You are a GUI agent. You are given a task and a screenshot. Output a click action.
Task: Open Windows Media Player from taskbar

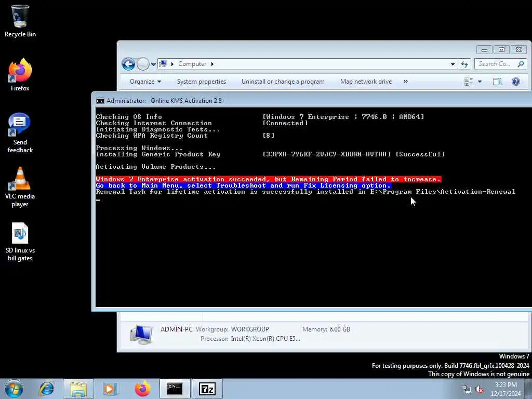pyautogui.click(x=110, y=389)
